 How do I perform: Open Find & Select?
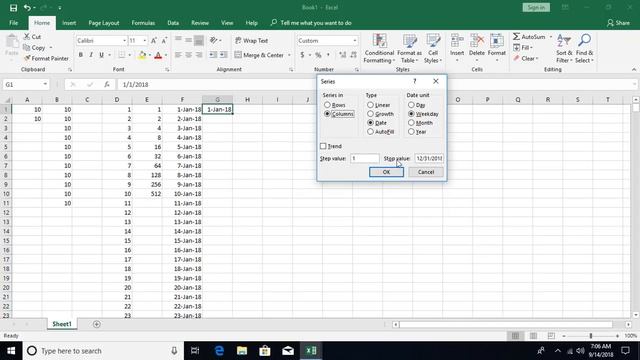pyautogui.click(x=584, y=48)
